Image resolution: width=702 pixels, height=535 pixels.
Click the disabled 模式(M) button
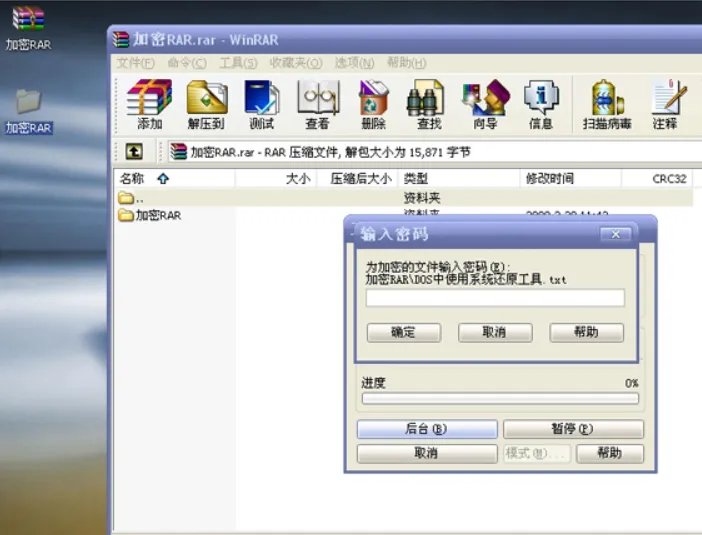(x=537, y=454)
